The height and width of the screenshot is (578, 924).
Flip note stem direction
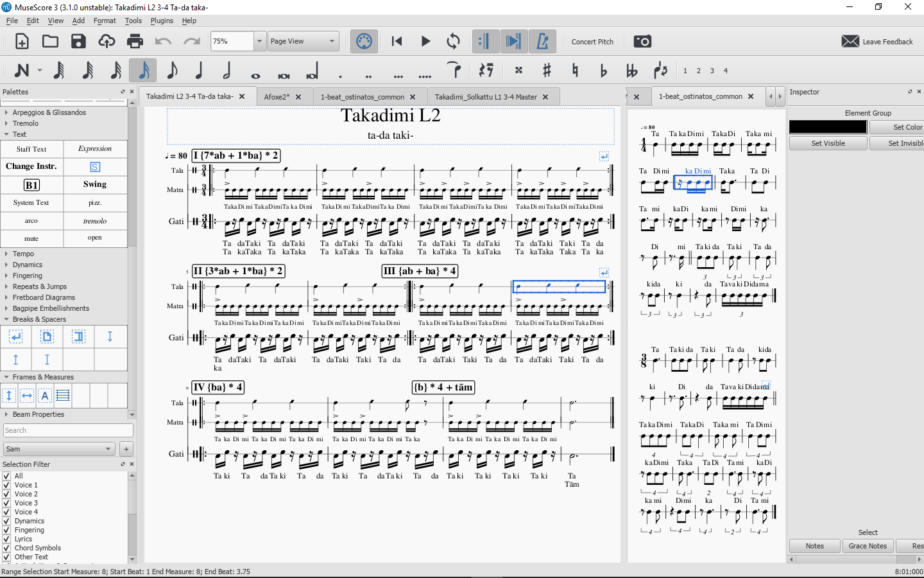click(660, 70)
